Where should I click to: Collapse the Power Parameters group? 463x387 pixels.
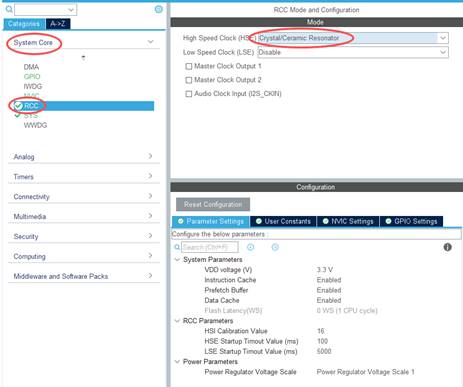pyautogui.click(x=177, y=362)
